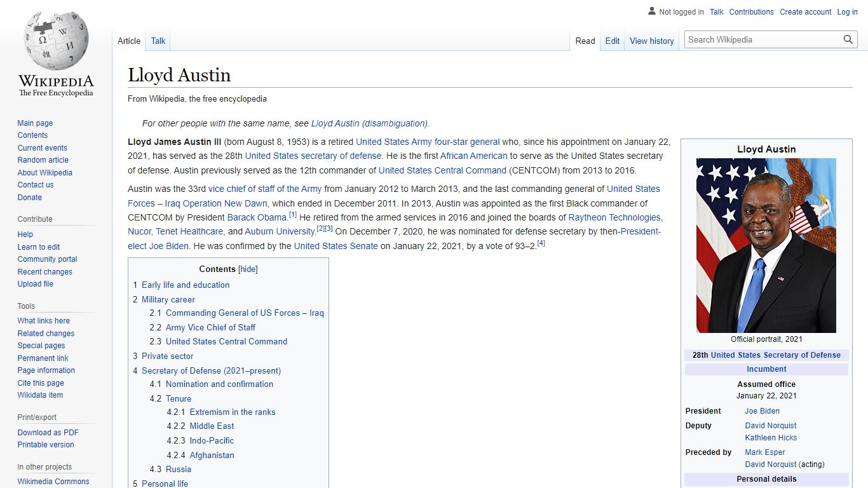Go to Main page in sidebar

tap(35, 123)
